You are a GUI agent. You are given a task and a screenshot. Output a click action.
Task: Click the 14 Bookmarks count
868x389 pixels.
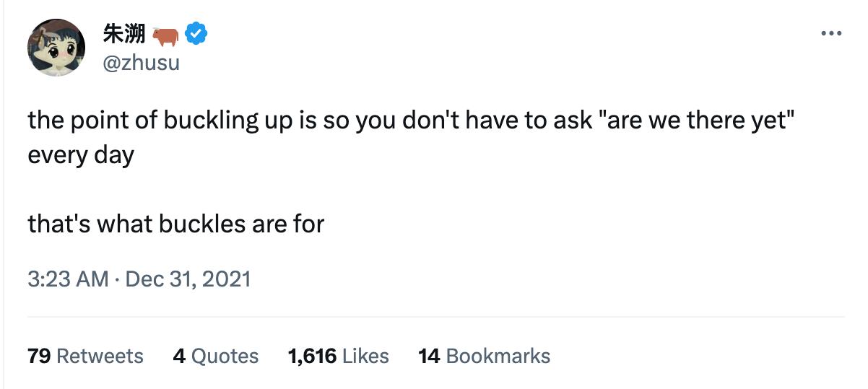484,356
